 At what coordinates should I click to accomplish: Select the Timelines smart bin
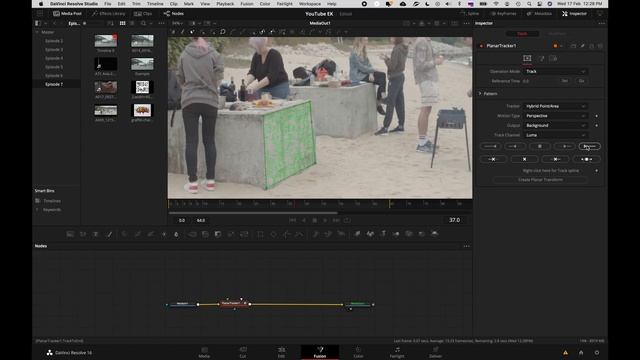coord(52,201)
